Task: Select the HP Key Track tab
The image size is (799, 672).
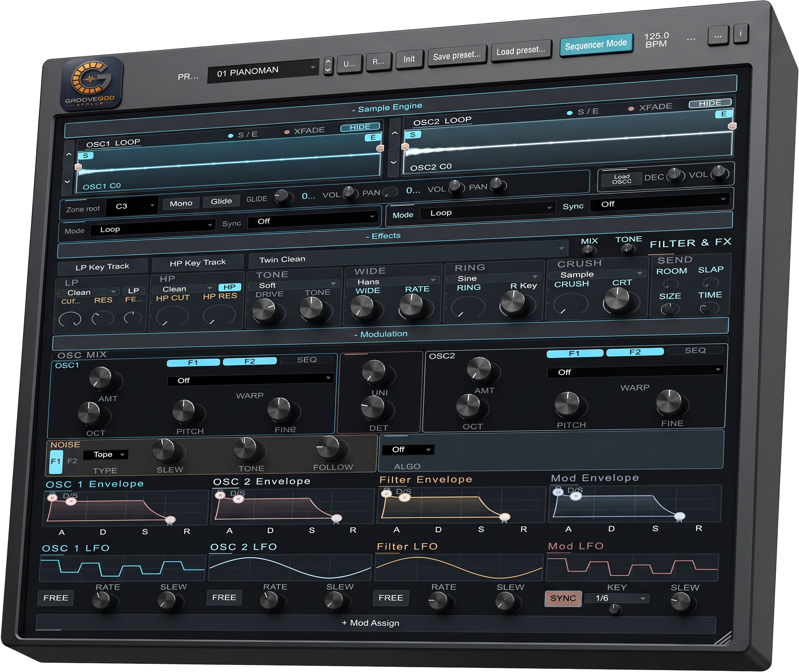Action: tap(198, 263)
